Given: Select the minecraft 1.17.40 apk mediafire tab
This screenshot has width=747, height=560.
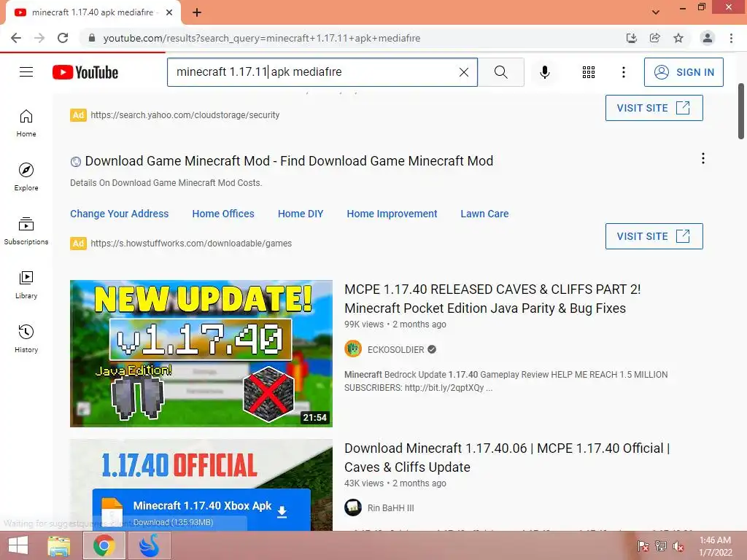Looking at the screenshot, I should click(x=93, y=12).
